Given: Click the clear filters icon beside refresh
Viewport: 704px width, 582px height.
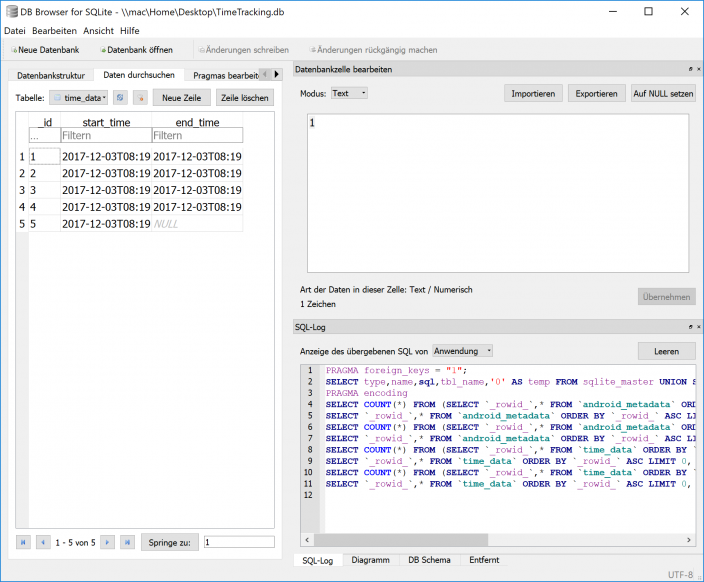Looking at the screenshot, I should [x=140, y=98].
